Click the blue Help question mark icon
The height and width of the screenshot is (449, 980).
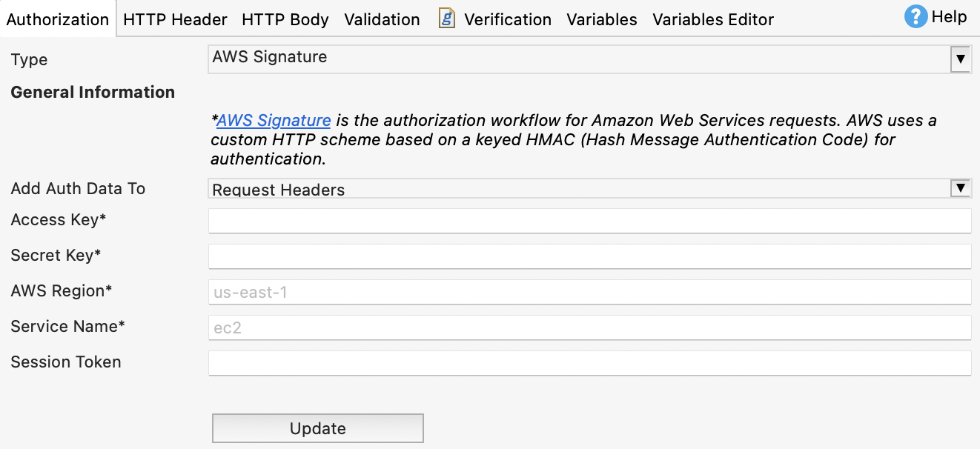click(x=916, y=17)
